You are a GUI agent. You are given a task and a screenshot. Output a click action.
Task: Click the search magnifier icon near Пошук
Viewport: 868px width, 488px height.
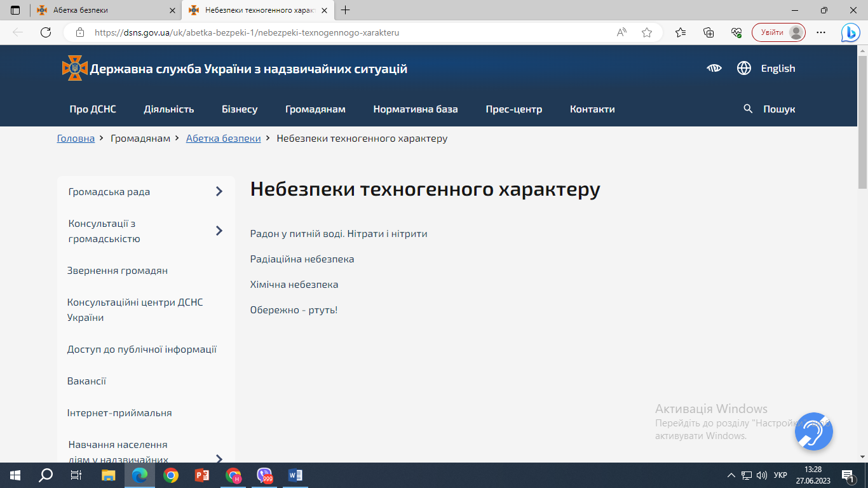[748, 109]
